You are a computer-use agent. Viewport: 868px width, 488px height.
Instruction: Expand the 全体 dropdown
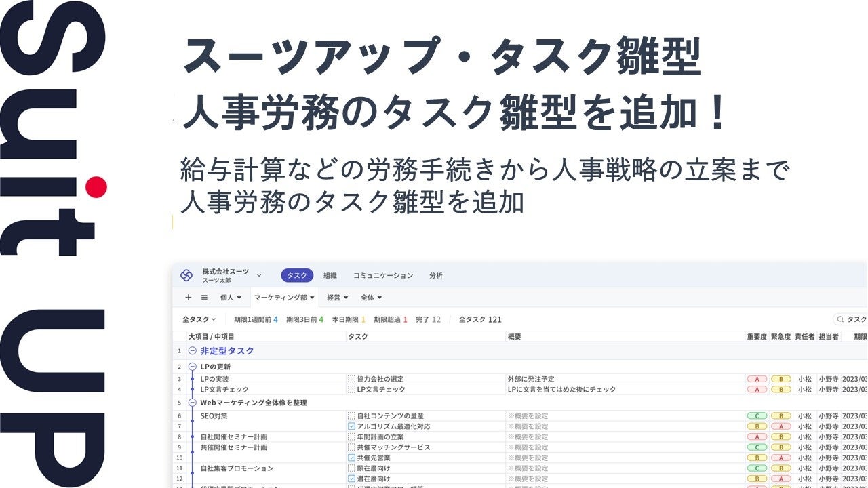371,297
